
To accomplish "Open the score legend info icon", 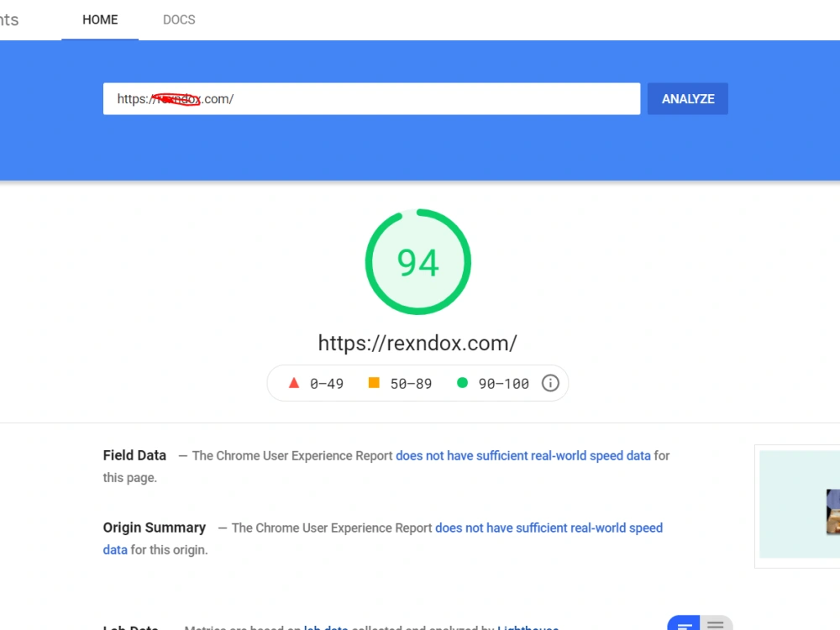I will point(550,383).
